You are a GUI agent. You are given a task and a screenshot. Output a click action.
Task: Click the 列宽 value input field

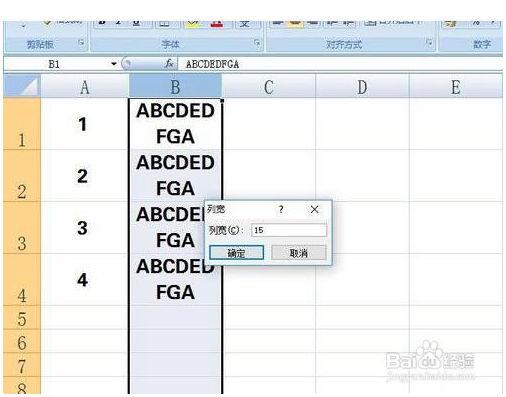(289, 230)
